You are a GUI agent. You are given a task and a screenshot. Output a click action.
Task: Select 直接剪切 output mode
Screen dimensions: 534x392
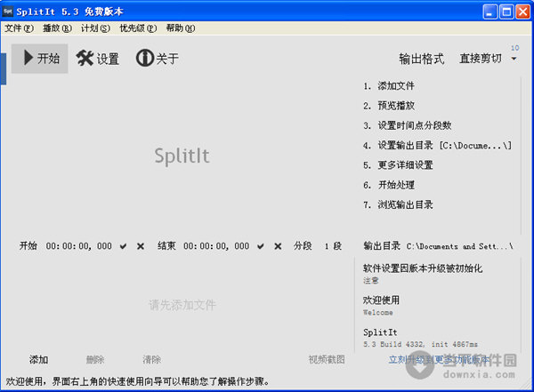(481, 59)
